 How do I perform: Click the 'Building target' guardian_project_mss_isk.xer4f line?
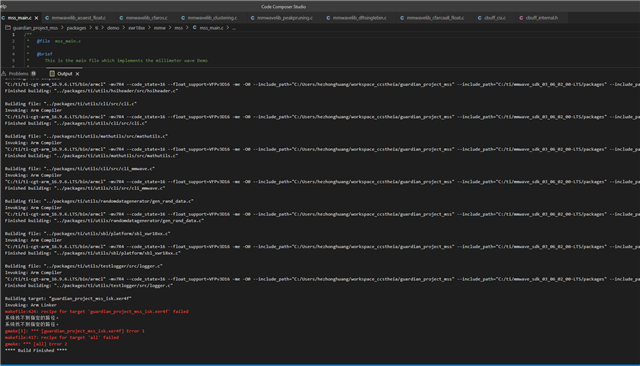coord(68,299)
